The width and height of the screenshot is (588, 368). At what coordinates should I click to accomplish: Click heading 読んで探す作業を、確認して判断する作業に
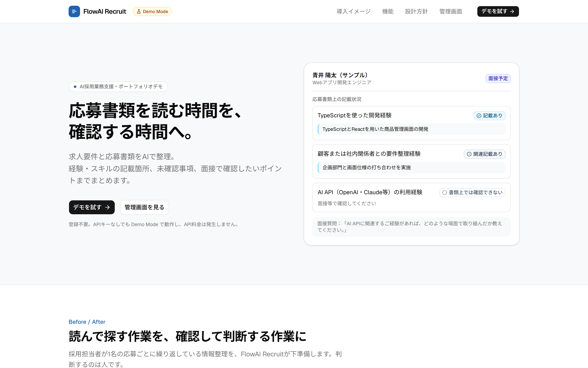pyautogui.click(x=188, y=336)
